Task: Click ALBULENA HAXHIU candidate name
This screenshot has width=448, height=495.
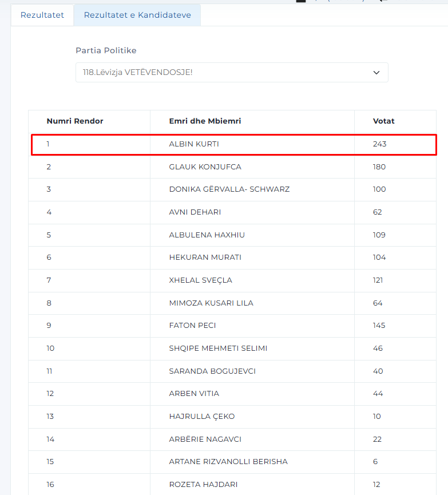Action: point(207,235)
